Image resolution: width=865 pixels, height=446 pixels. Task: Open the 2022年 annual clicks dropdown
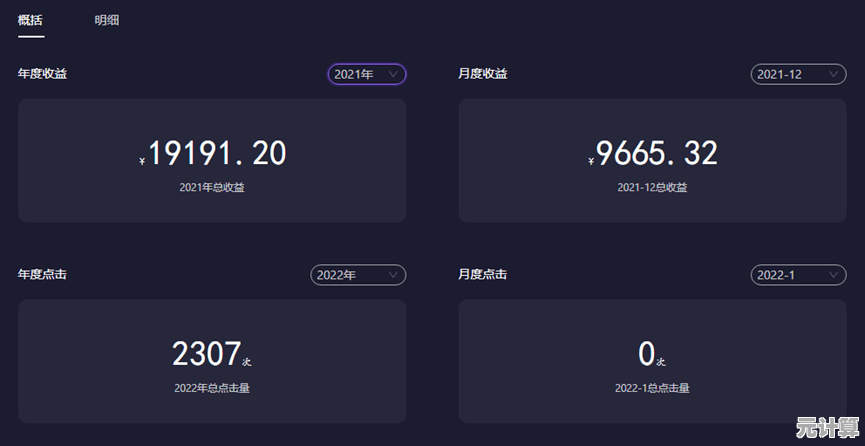(x=359, y=275)
